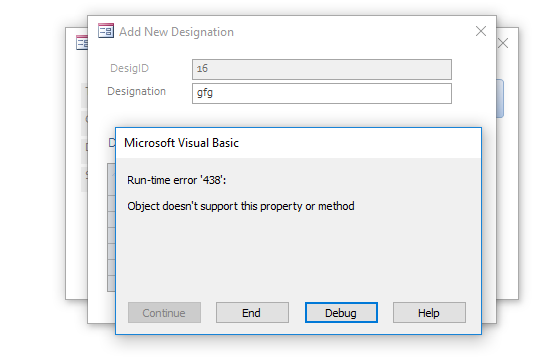This screenshot has width=548, height=362.
Task: Click the blue button at the right edge
Action: coord(500,99)
